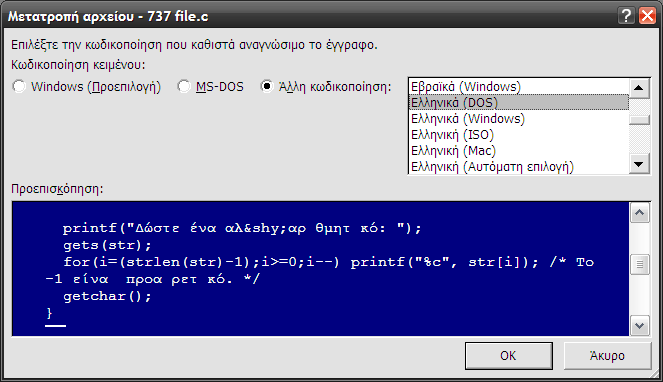Close the file conversion dialog

pyautogui.click(x=647, y=16)
